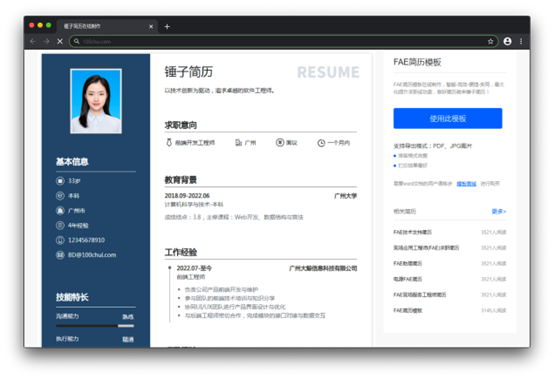Click the blue 使用此模板 button

448,118
